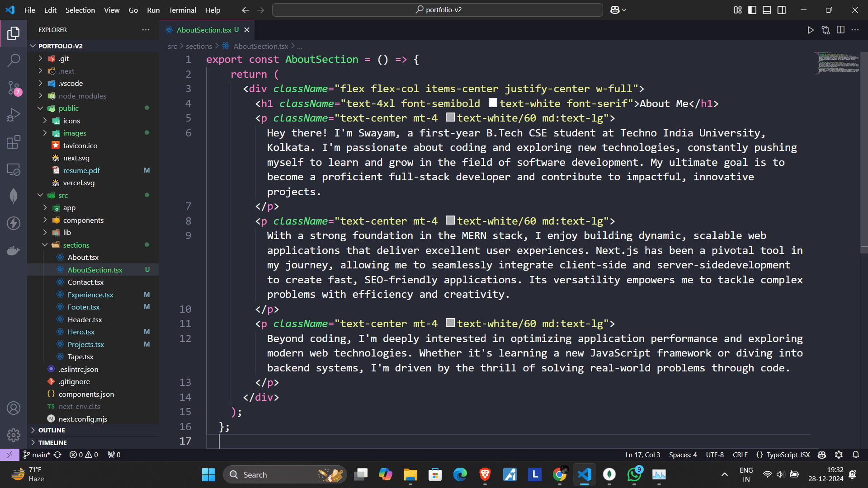The width and height of the screenshot is (868, 488).
Task: Click the sections breadcrumb segment
Action: [198, 46]
